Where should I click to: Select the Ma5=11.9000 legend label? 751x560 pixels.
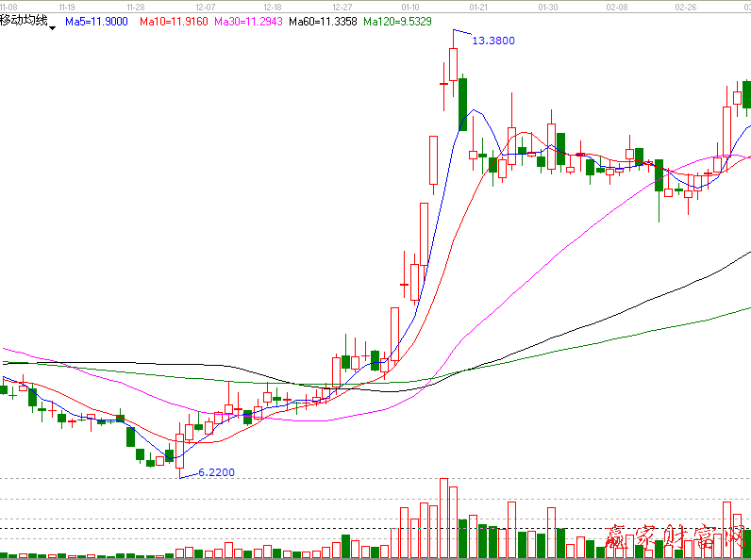coord(97,20)
